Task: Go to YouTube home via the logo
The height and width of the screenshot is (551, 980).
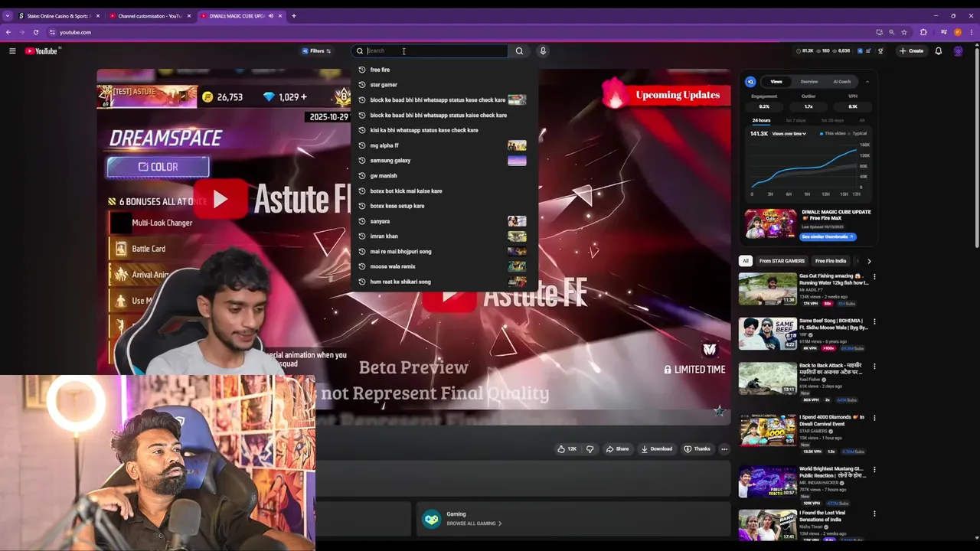Action: pos(42,51)
